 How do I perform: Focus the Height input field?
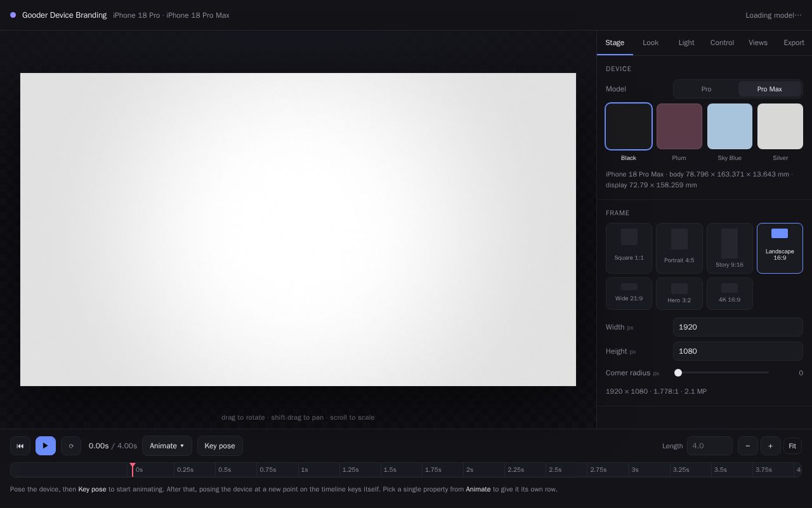(738, 351)
